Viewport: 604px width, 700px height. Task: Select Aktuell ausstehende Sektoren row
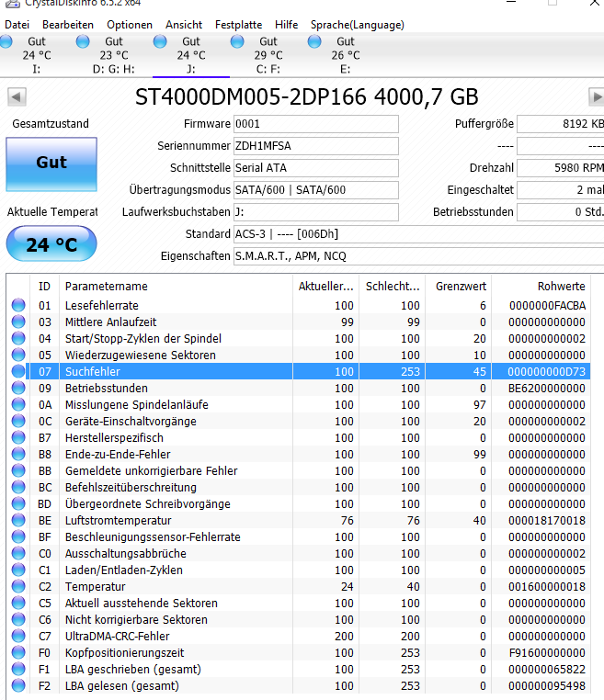coord(299,603)
